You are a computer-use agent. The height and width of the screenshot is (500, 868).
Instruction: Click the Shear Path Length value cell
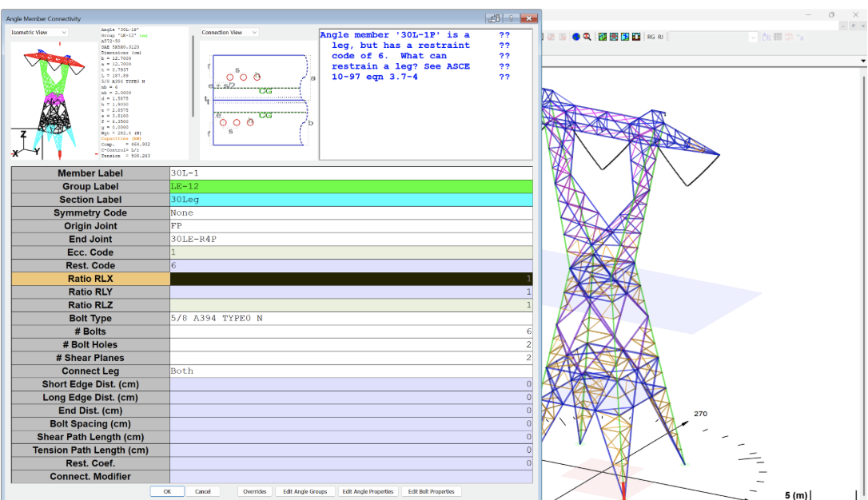(x=351, y=437)
